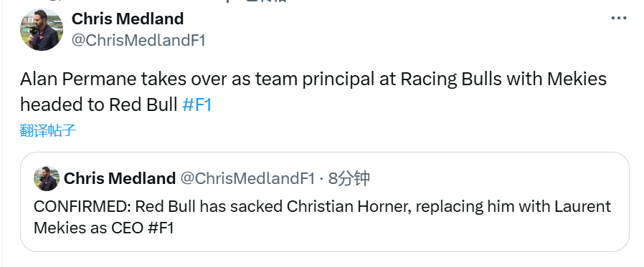644x267 pixels.
Task: Click Chris Medland's large profile avatar
Action: 42,29
